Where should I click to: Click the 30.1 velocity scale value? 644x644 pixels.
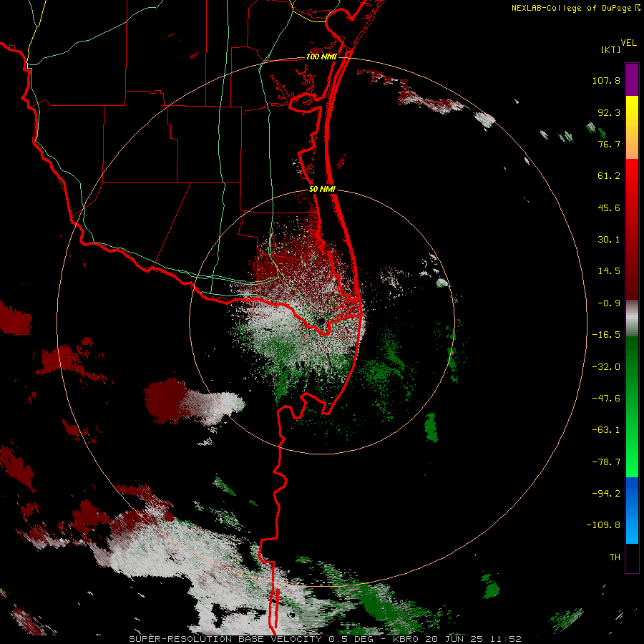click(x=609, y=240)
